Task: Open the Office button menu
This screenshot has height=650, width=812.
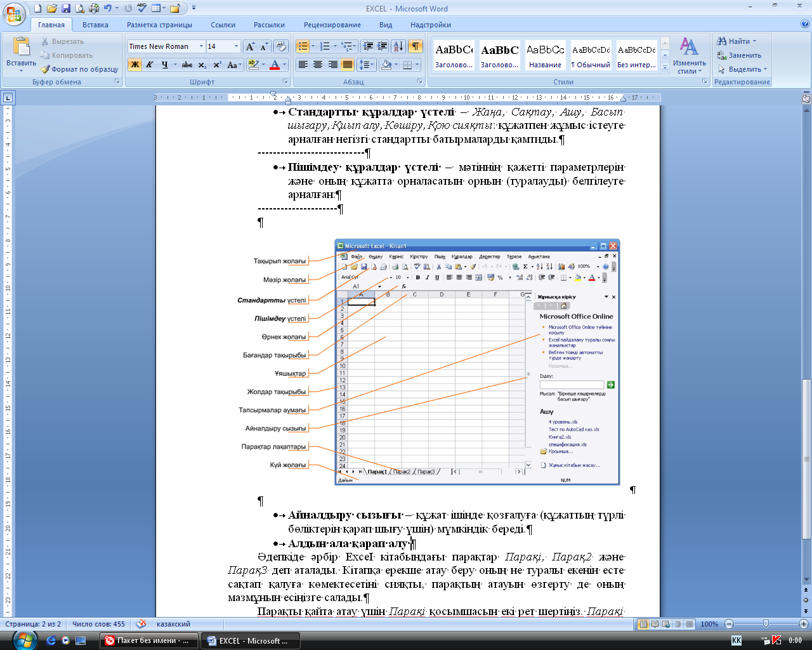Action: (x=14, y=13)
